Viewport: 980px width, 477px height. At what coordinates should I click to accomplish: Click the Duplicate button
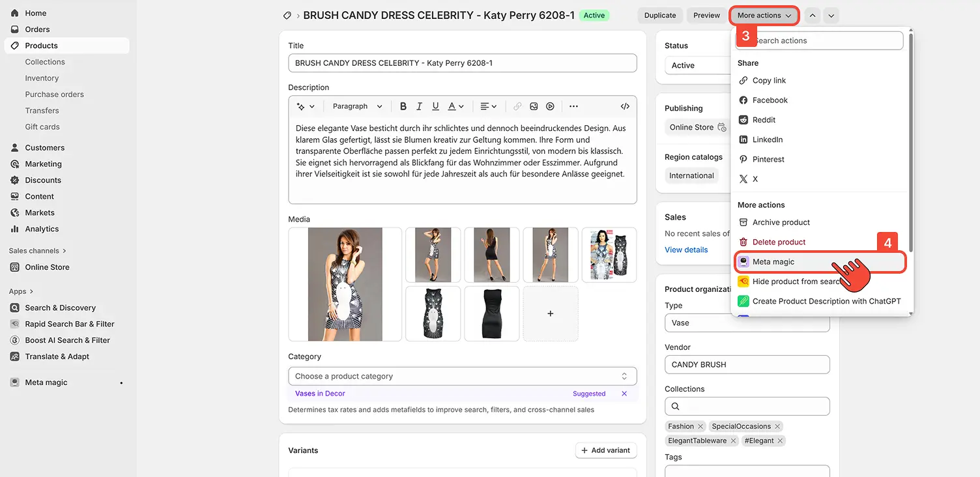660,16
